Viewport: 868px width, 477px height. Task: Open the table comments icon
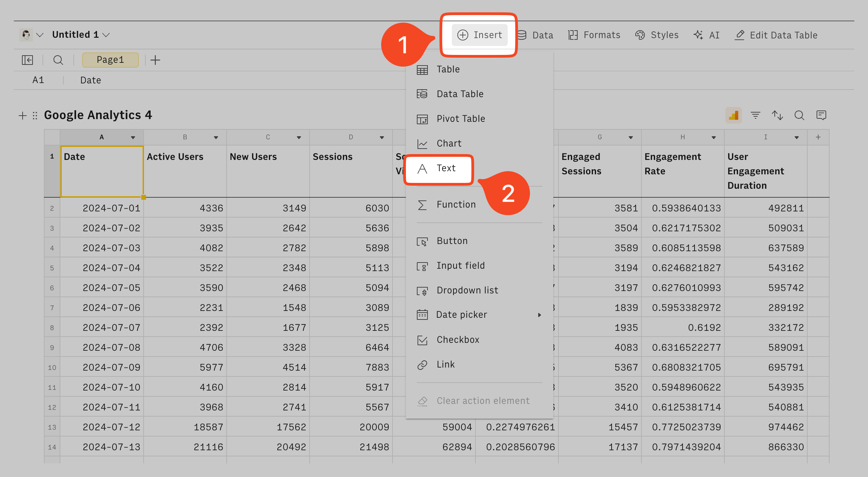pyautogui.click(x=821, y=115)
